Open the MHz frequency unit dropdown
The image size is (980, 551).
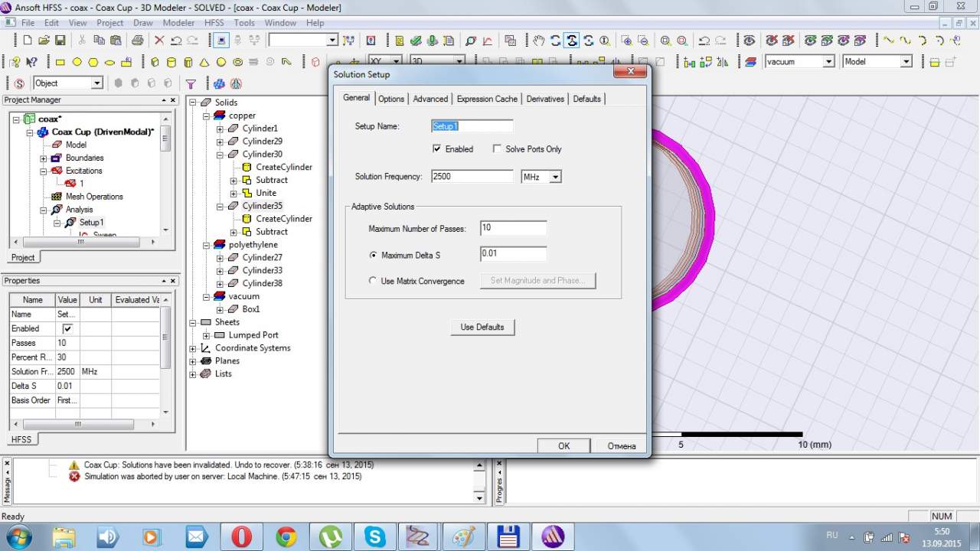point(555,177)
